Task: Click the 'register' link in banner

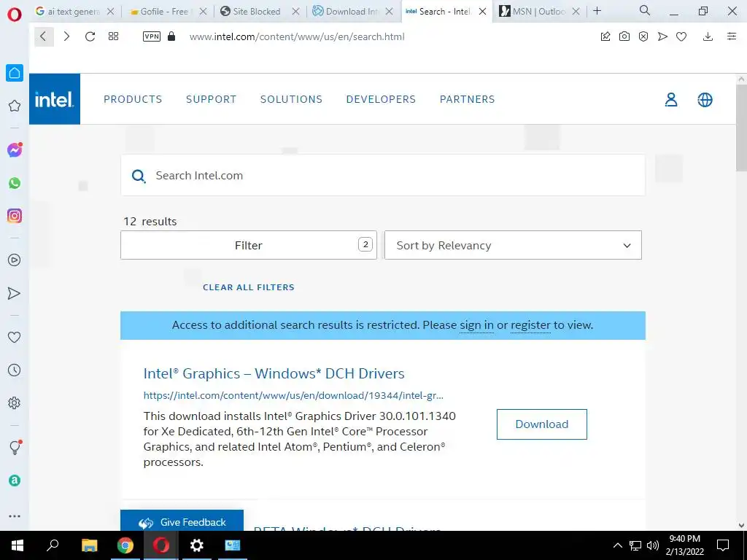Action: pos(530,325)
